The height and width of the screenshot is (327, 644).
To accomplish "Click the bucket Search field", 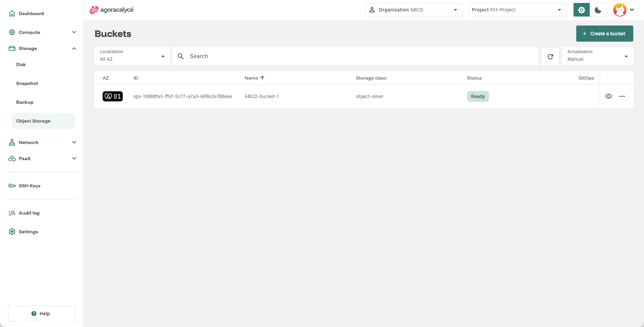I will (355, 56).
